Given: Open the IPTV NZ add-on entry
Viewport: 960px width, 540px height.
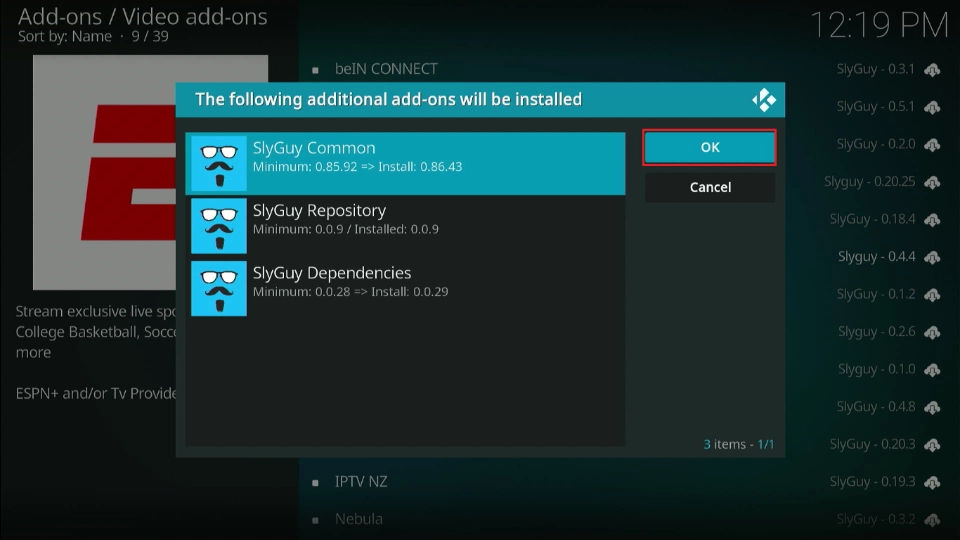Looking at the screenshot, I should (361, 482).
